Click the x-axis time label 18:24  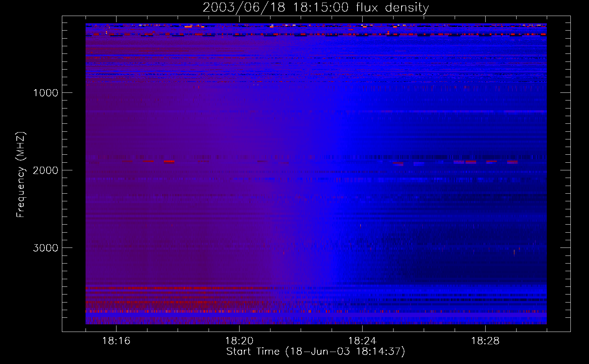pyautogui.click(x=362, y=341)
